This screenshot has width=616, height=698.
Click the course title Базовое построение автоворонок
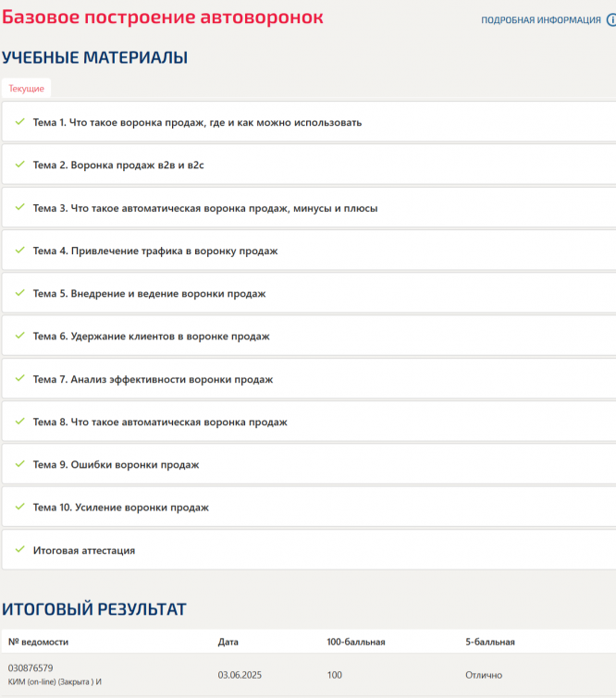click(163, 18)
